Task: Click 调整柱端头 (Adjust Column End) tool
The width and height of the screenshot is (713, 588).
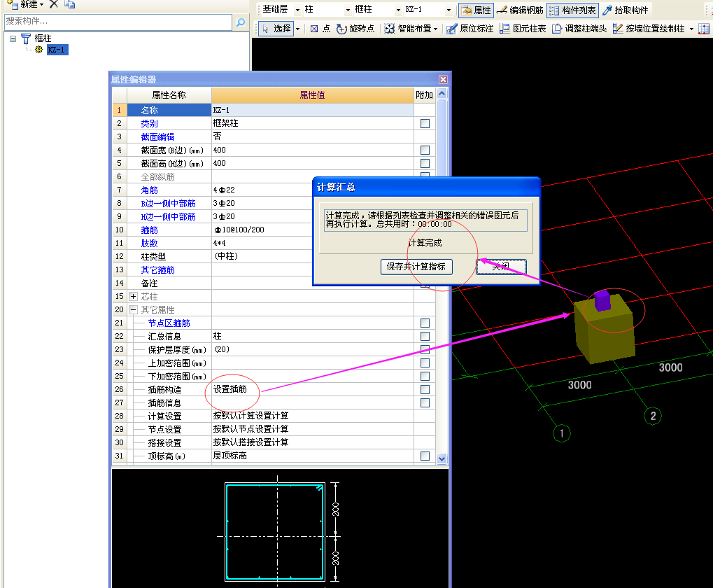Action: [x=579, y=29]
